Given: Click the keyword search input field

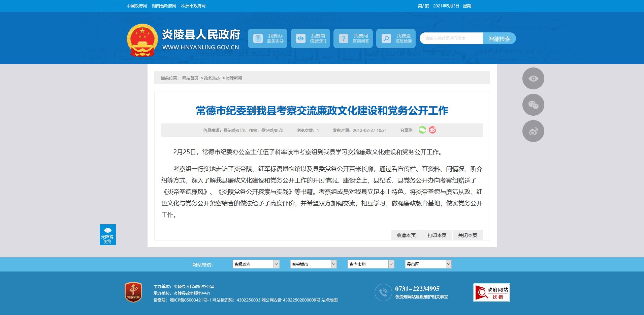Looking at the screenshot, I should coord(451,38).
